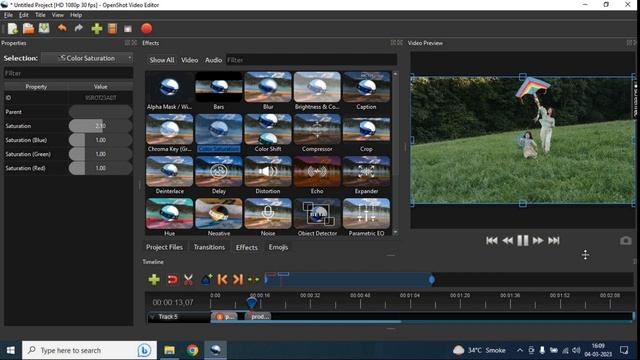This screenshot has height=360, width=640.
Task: Adjust the Saturation (Green) slider
Action: tap(100, 154)
